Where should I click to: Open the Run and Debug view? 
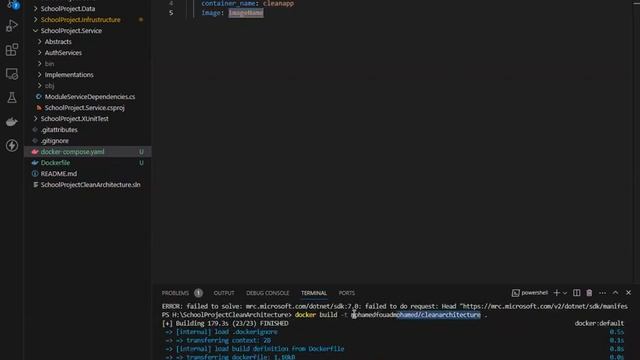coord(11,26)
